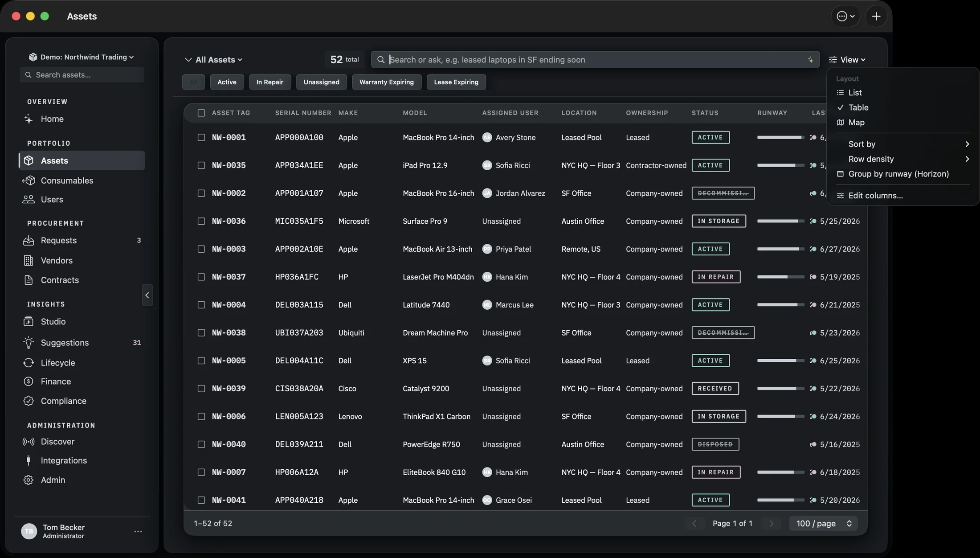Click the Assets cube icon in sidebar
Viewport: 980px width, 558px height.
coord(29,160)
